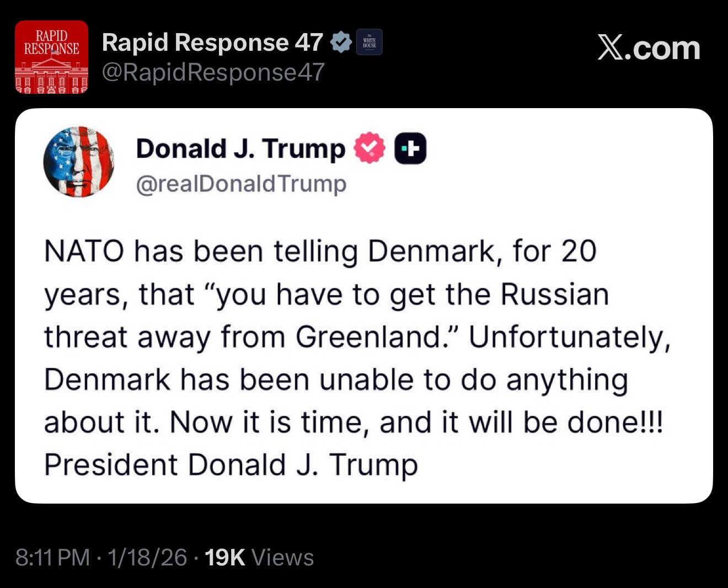Select the Rapid Response 47 display name
The image size is (728, 588).
213,41
